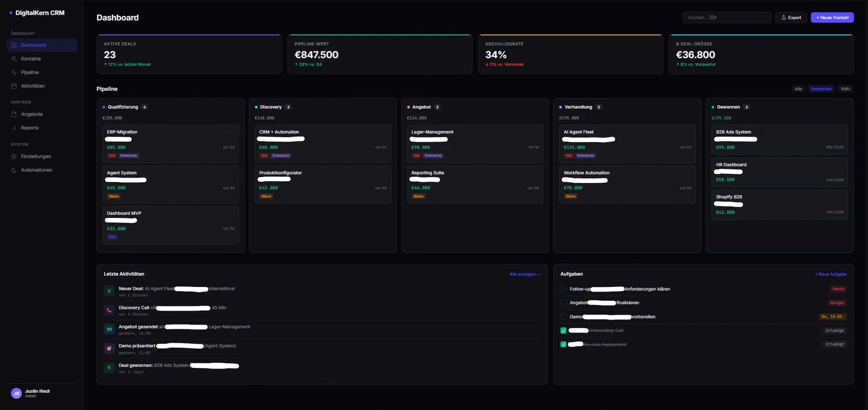Open Aktivitäten via its calendar icon
868x410 pixels.
pyautogui.click(x=15, y=86)
